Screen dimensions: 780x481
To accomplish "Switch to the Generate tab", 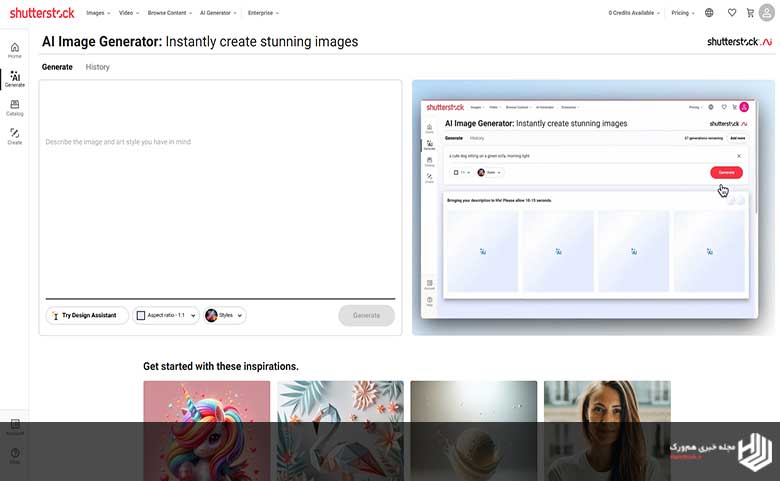I will [57, 67].
